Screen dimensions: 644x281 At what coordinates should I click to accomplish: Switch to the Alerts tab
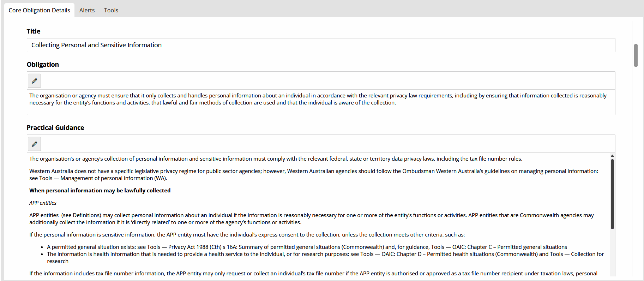(x=87, y=10)
